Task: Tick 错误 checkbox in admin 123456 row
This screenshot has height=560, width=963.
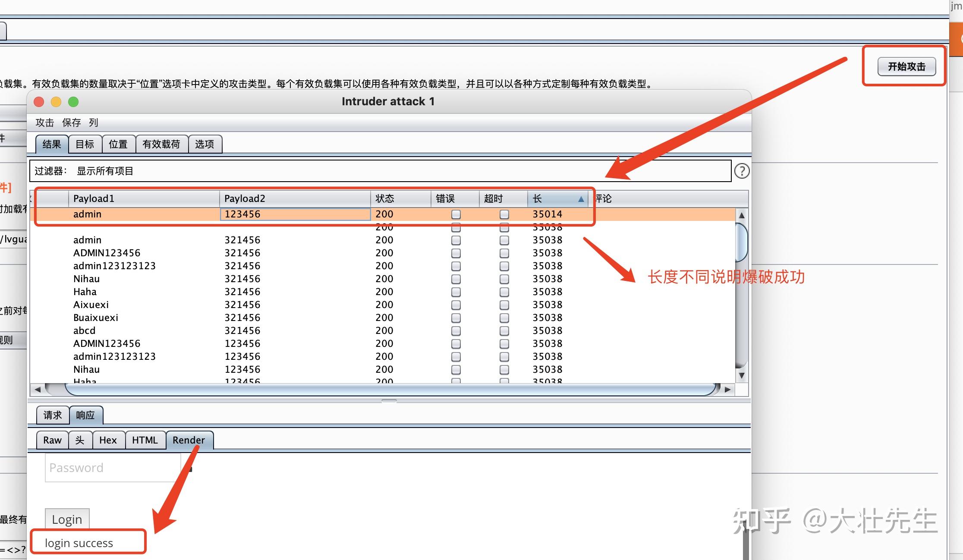Action: coord(456,214)
